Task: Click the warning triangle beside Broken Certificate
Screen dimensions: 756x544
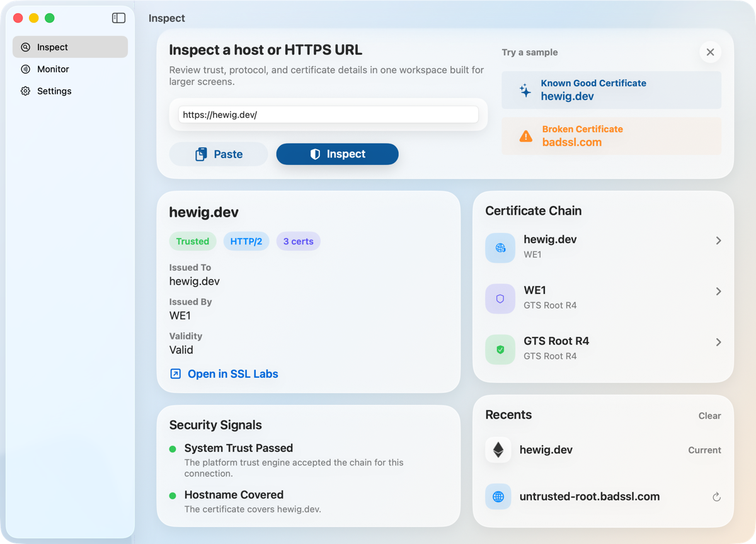Action: (x=525, y=135)
